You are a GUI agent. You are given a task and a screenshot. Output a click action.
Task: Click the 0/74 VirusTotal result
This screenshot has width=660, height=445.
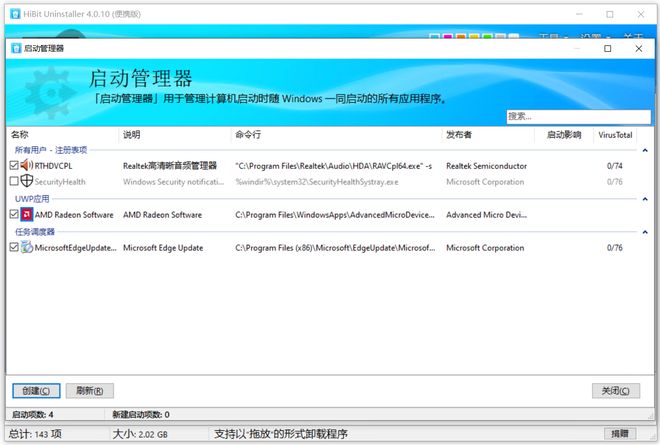point(615,166)
